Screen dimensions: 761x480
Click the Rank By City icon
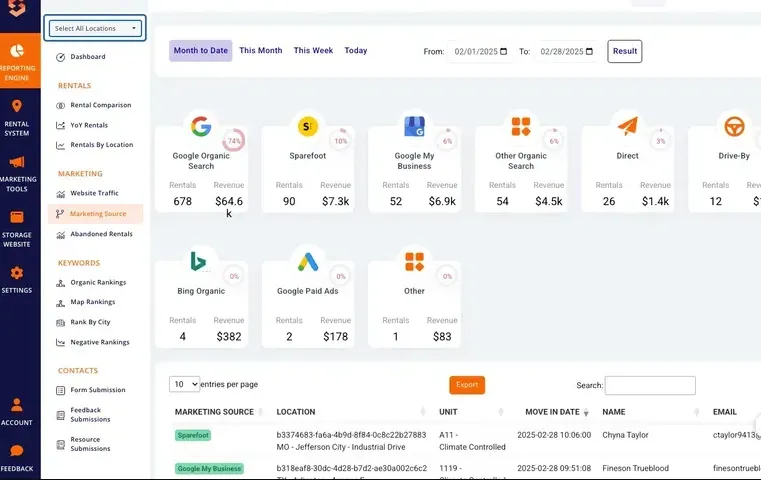pyautogui.click(x=61, y=323)
